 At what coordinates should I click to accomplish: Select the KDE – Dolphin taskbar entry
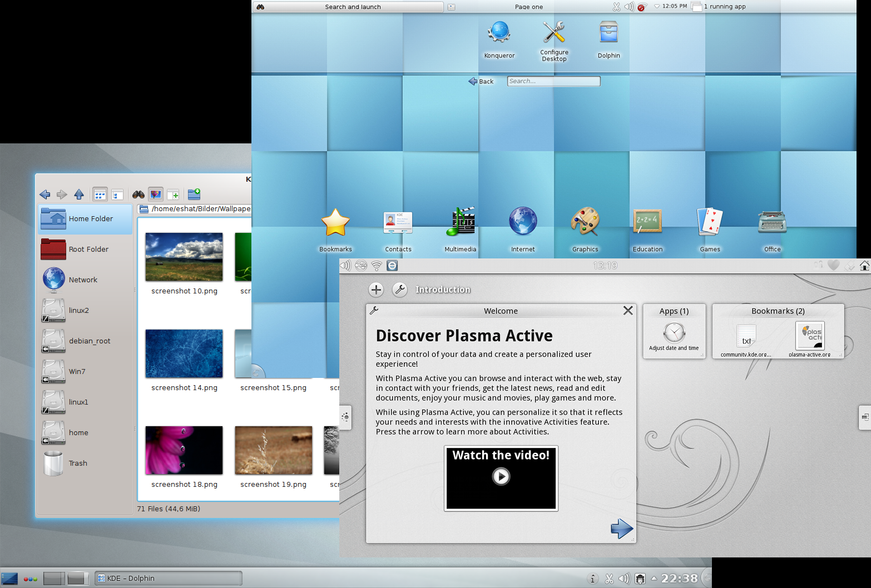click(x=168, y=578)
